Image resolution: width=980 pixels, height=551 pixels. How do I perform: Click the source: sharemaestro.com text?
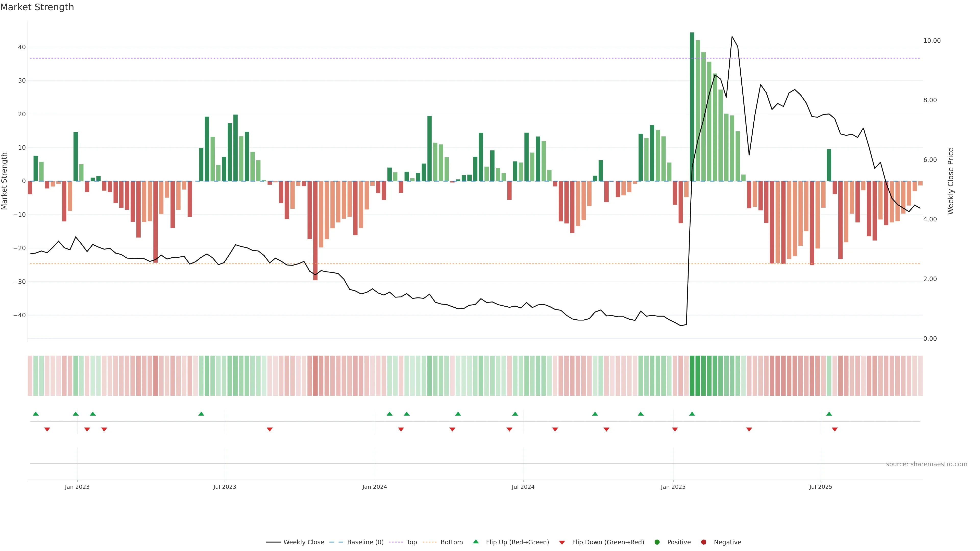pos(926,464)
